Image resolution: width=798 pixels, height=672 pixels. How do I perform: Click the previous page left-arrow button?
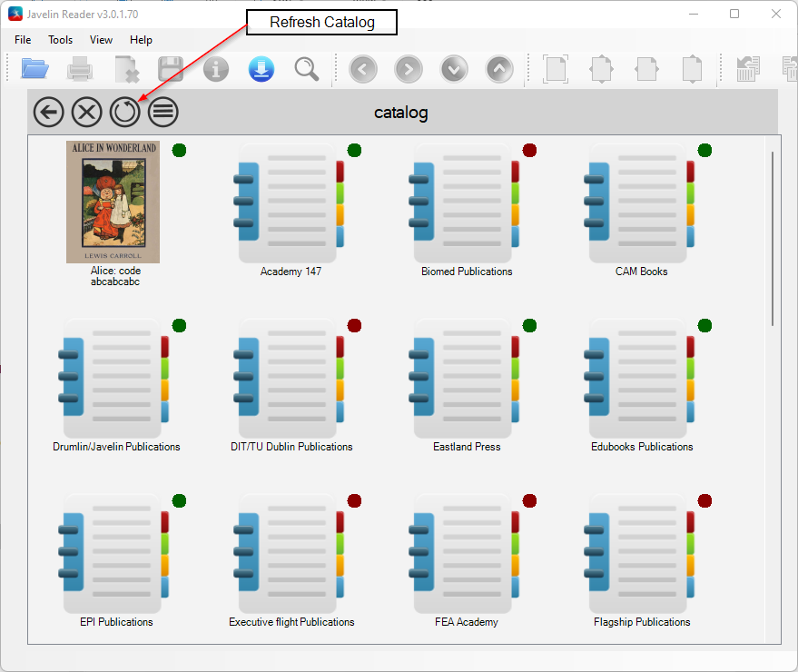363,69
